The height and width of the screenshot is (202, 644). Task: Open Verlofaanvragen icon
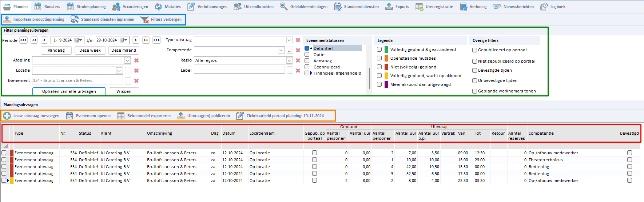191,7
